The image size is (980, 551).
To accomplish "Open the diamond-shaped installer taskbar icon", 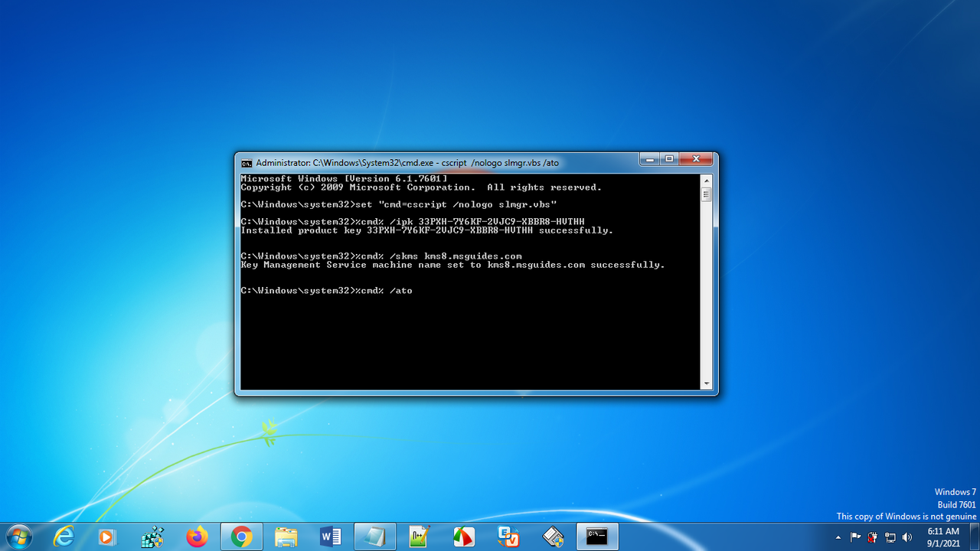I will click(x=553, y=537).
